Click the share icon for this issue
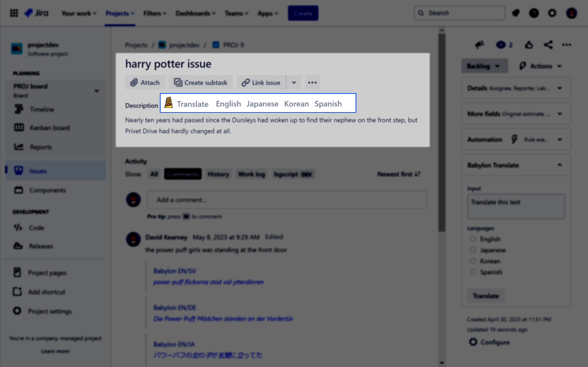 [x=548, y=45]
